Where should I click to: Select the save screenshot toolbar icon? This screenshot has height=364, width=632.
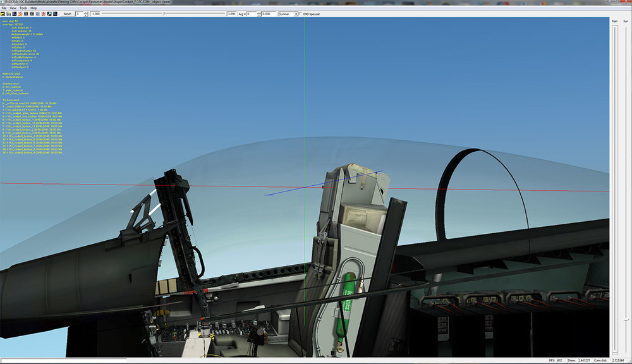8,13
